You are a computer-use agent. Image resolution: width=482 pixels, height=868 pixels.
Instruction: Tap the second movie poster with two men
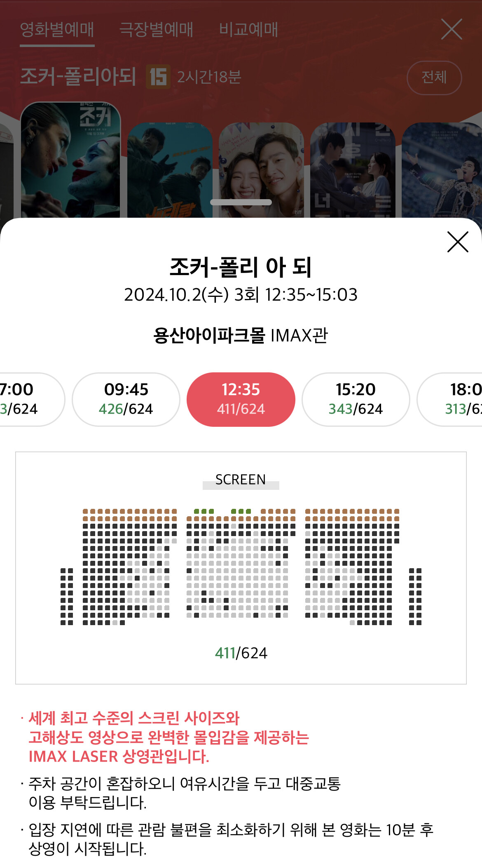coord(170,170)
